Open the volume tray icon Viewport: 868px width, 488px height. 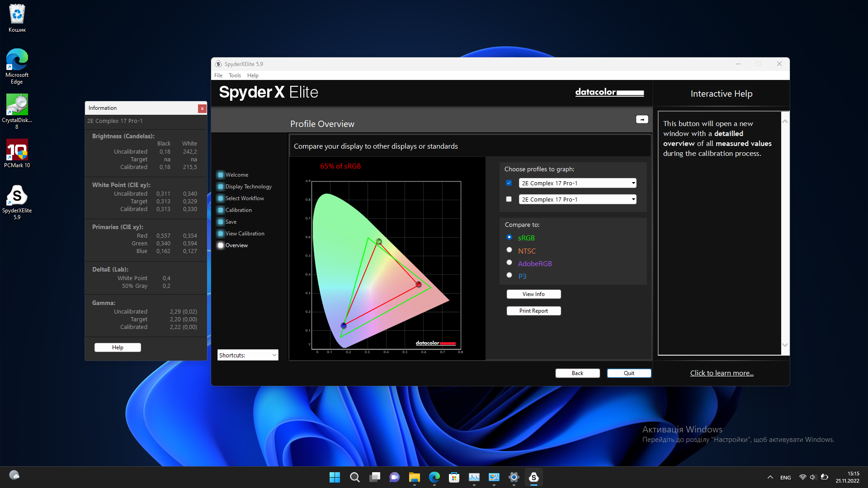click(813, 477)
